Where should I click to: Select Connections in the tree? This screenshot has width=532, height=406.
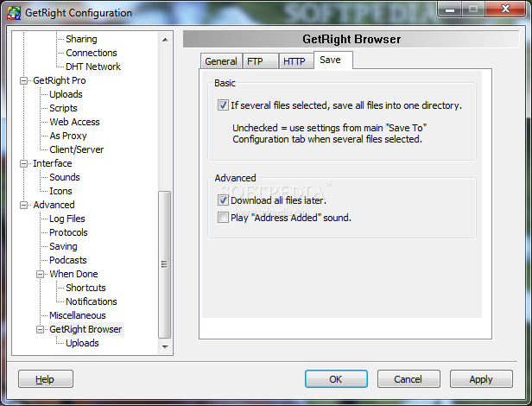tap(92, 53)
